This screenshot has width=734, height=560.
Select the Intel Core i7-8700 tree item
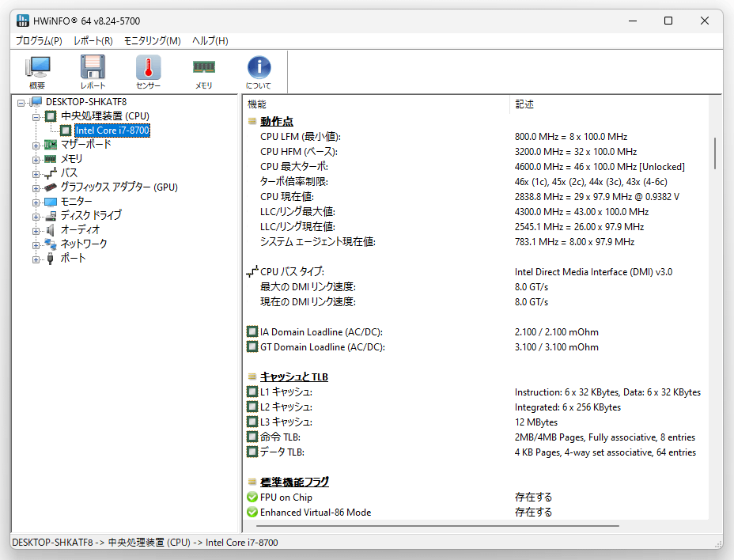click(112, 131)
